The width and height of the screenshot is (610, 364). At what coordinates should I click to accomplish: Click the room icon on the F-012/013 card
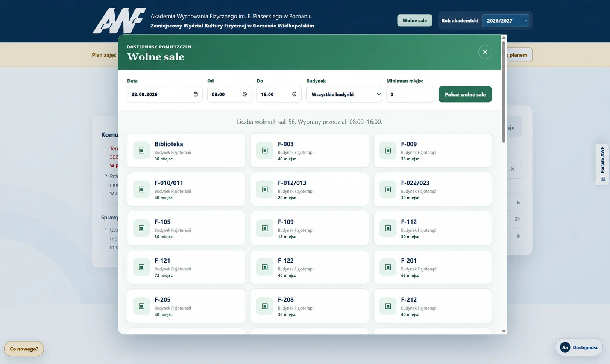click(x=265, y=189)
